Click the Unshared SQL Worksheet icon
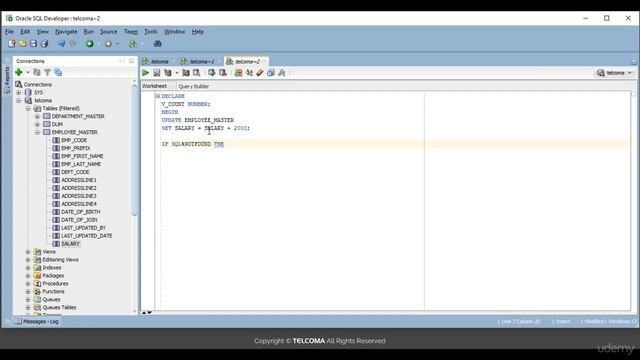 (x=238, y=73)
